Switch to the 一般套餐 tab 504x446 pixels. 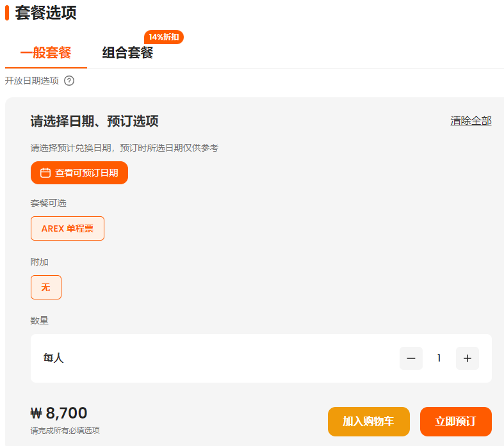point(45,53)
